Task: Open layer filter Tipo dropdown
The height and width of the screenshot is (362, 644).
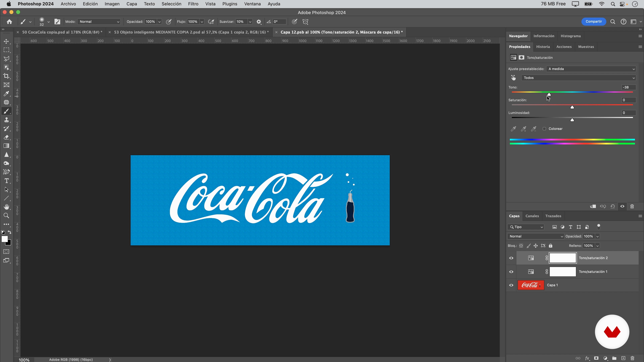Action: pos(525,227)
